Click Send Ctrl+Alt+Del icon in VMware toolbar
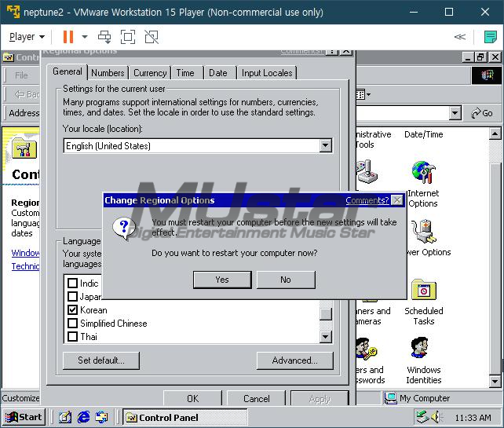504x428 pixels. 104,37
